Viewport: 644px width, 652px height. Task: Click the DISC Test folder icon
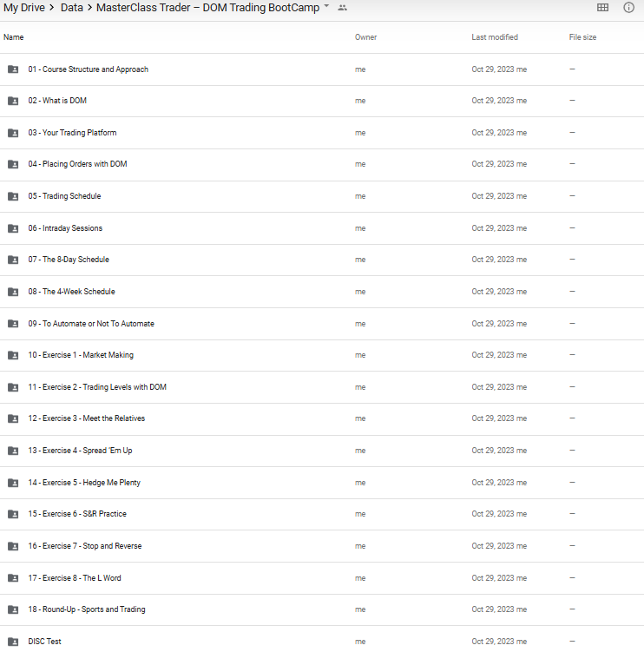[x=13, y=642]
